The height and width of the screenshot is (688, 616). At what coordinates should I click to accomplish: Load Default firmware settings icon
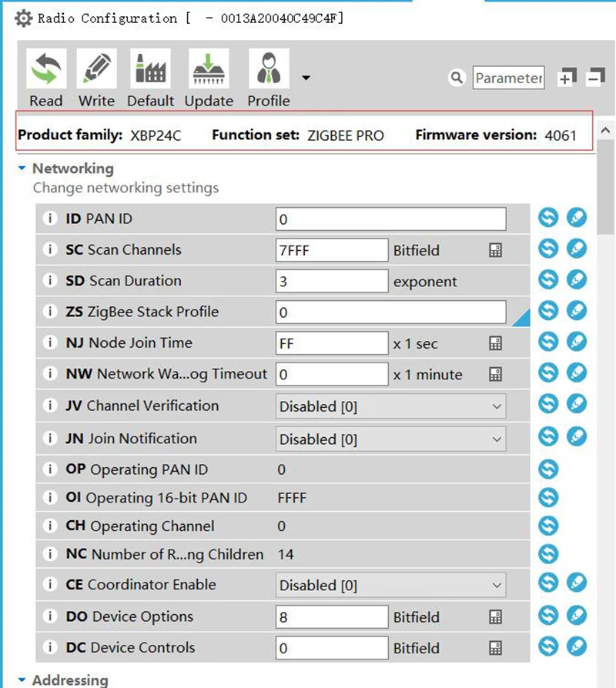[x=150, y=68]
